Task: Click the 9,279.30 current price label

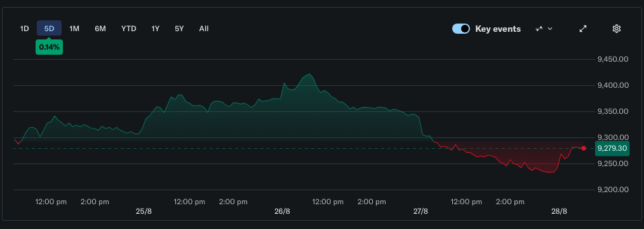Action: pos(612,148)
